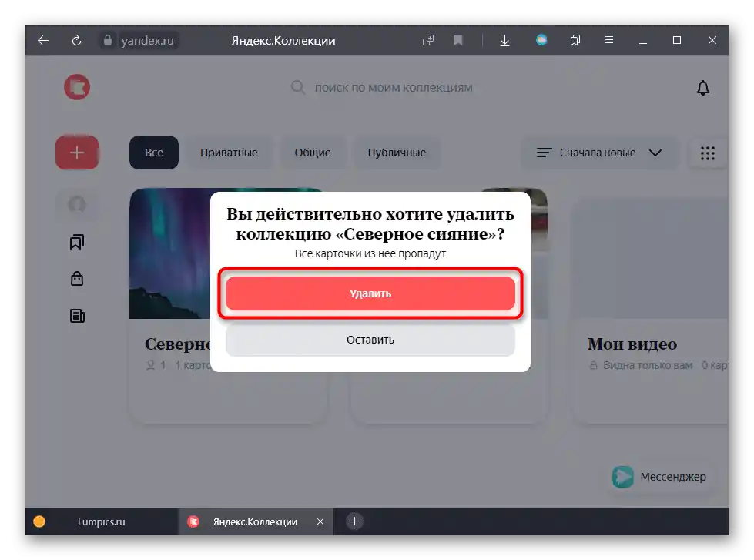This screenshot has height=560, width=754.
Task: Open the Мессенджер chat button
Action: click(x=660, y=477)
